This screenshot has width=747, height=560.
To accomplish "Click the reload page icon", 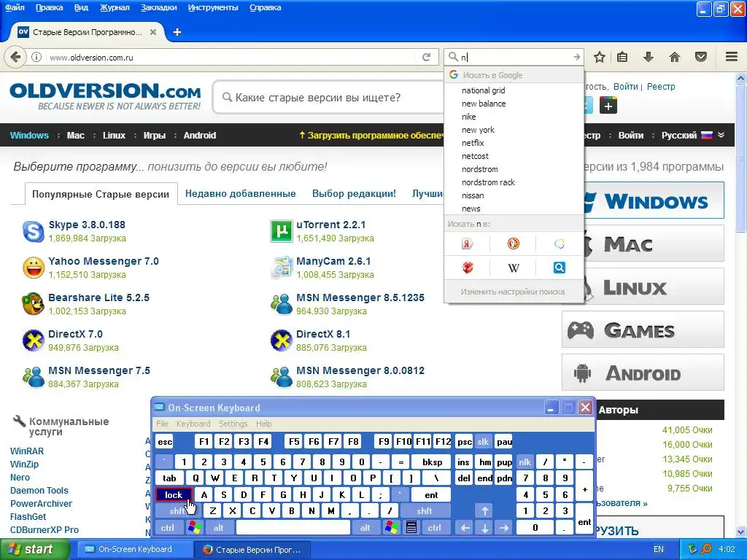I will (426, 57).
